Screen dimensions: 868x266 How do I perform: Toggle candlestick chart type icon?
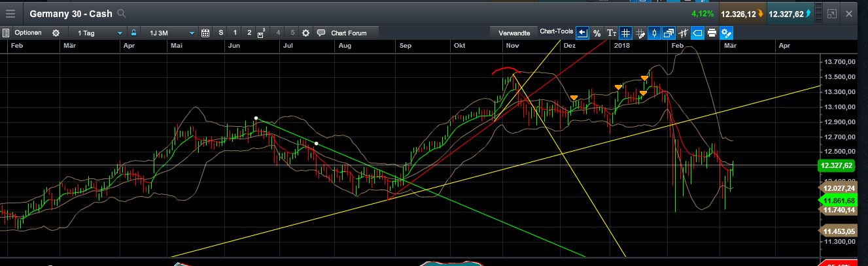[654, 33]
